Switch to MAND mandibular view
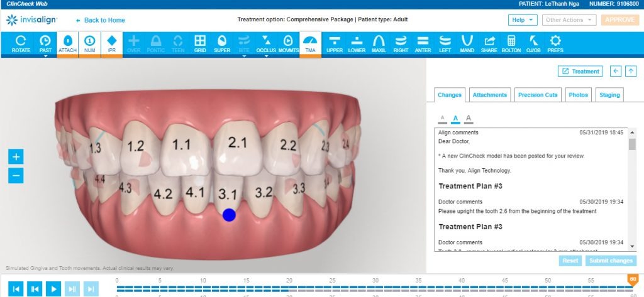This screenshot has height=297, width=644. click(x=467, y=44)
